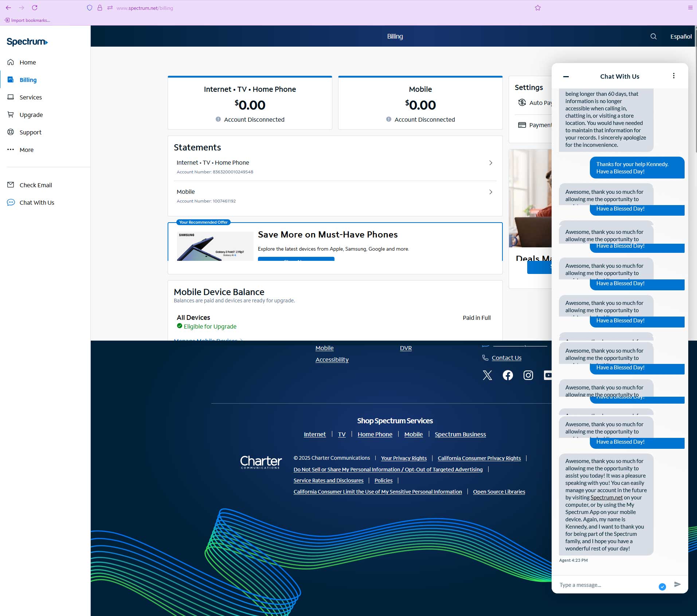Open Spectrum's Facebook page icon

point(508,375)
